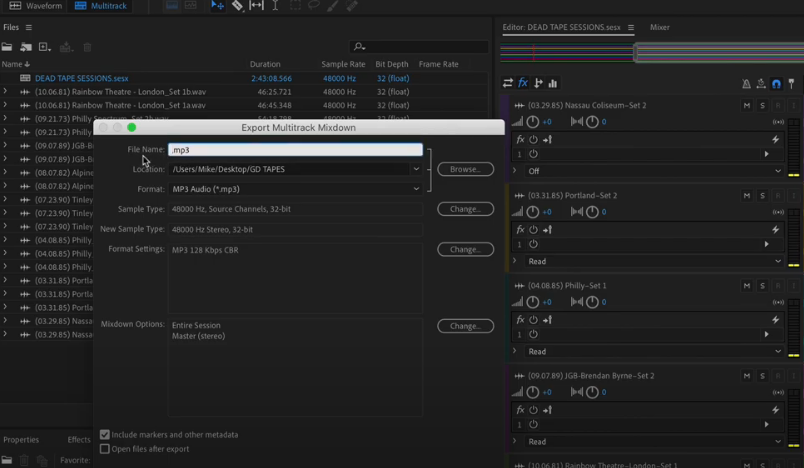Image resolution: width=804 pixels, height=468 pixels.
Task: Check Open files after export
Action: 105,449
